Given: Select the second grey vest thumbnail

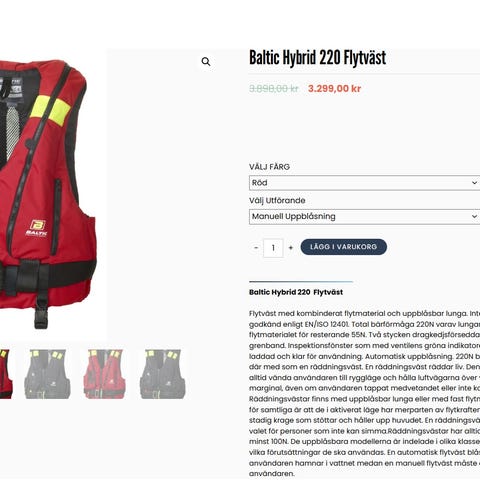Looking at the screenshot, I should 47,374.
